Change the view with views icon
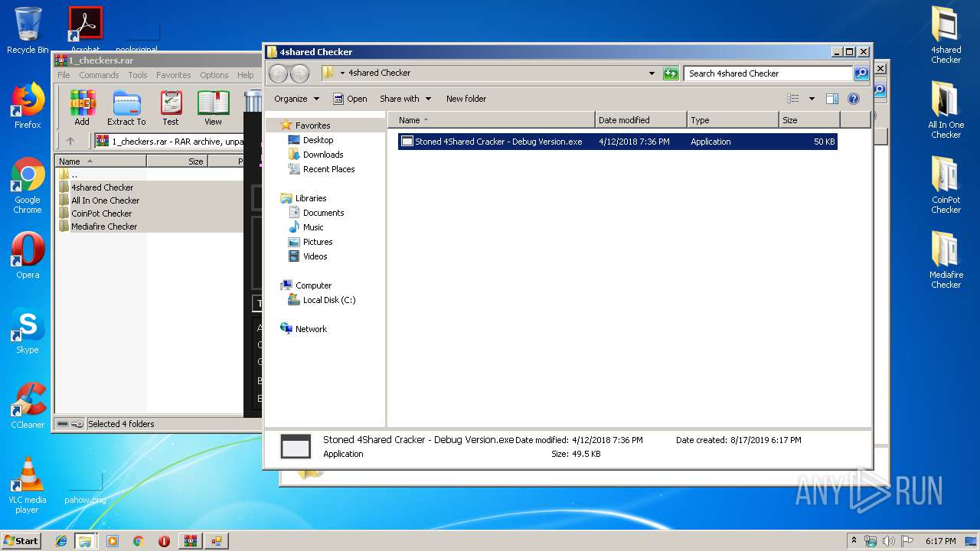Screen dimensions: 980x551 [x=793, y=99]
